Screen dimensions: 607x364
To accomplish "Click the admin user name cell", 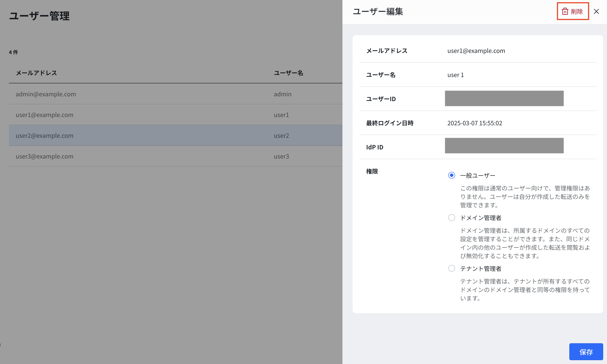I will 283,94.
